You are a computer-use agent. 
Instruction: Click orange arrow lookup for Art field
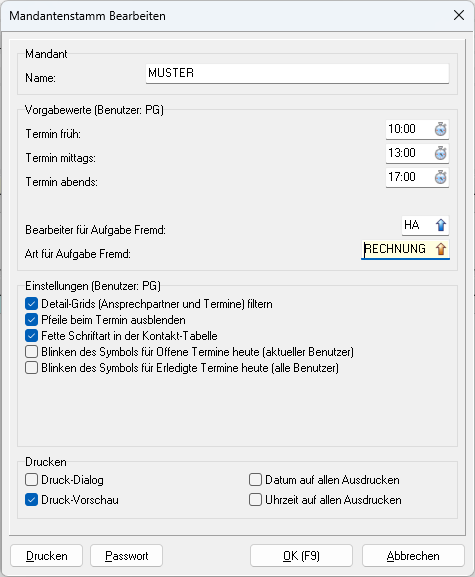tap(441, 249)
